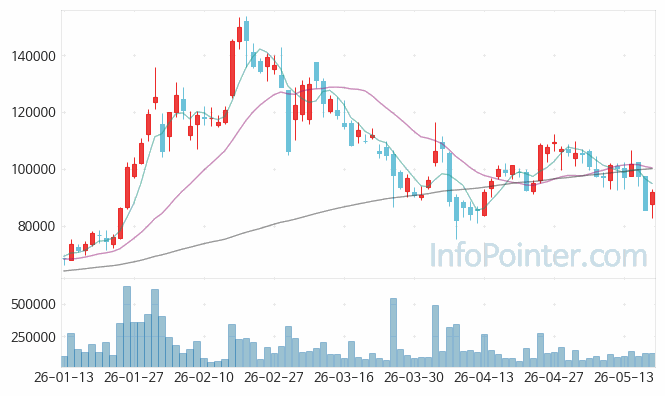Screen dimensions: 665x396
Task: Click the 26-01-27 date label
Action: (134, 377)
